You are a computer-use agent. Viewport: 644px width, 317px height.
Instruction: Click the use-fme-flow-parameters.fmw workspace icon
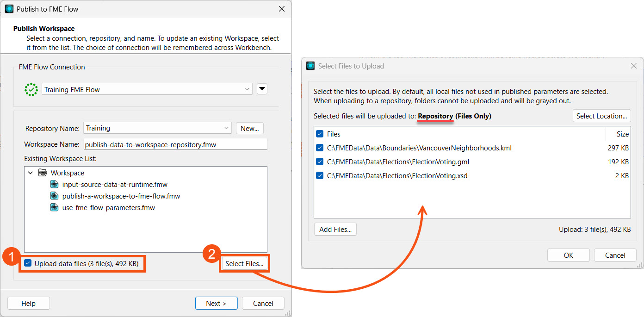click(x=54, y=208)
